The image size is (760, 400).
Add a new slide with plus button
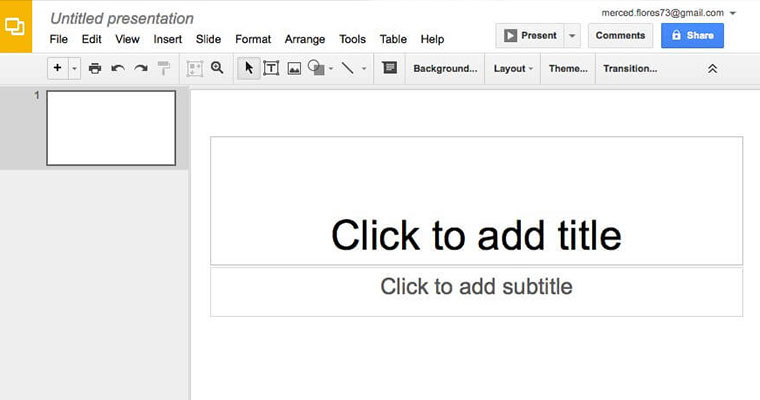tap(58, 68)
